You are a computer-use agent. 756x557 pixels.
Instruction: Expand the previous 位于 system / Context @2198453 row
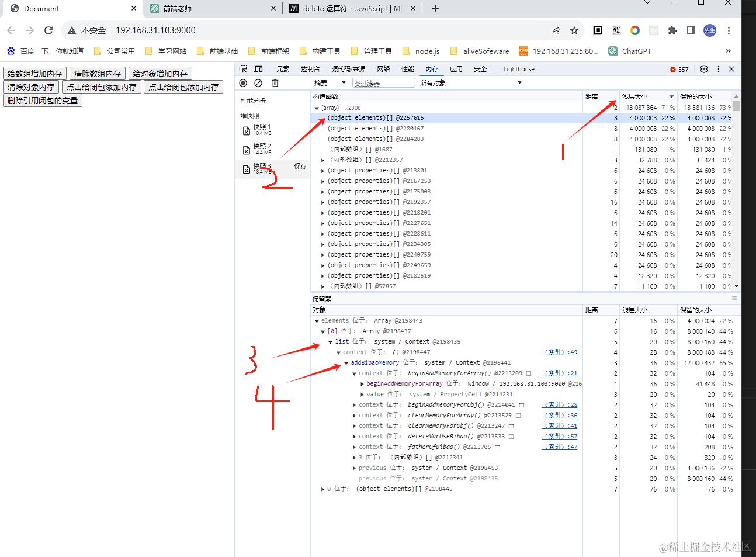click(x=354, y=468)
